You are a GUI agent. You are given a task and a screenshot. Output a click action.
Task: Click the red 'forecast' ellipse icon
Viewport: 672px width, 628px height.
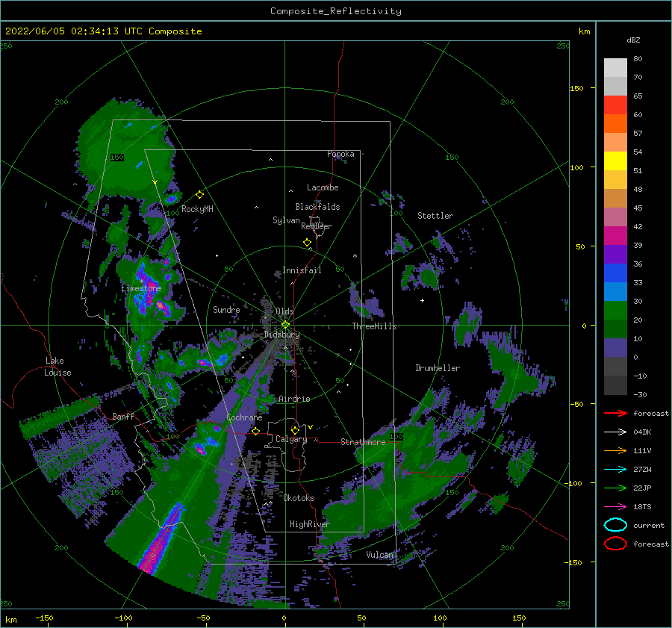(x=615, y=544)
